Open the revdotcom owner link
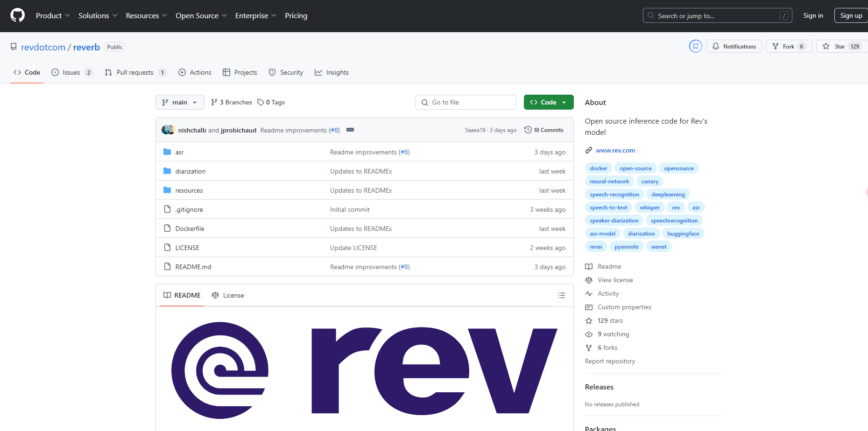Viewport: 868px width, 431px height. pyautogui.click(x=43, y=47)
